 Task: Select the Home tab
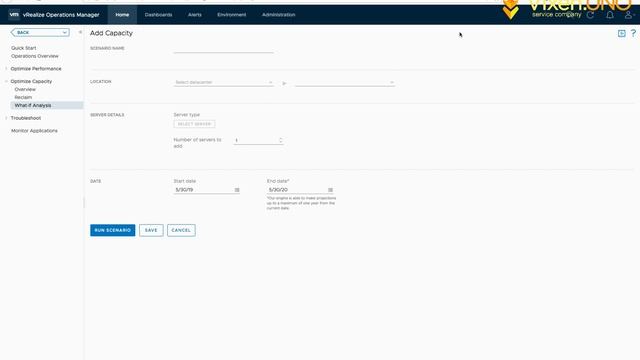point(122,15)
